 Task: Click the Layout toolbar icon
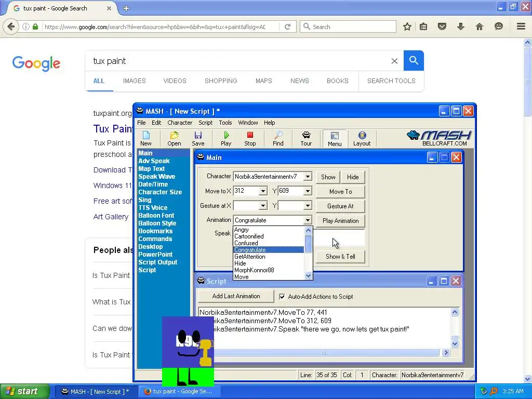pyautogui.click(x=362, y=138)
